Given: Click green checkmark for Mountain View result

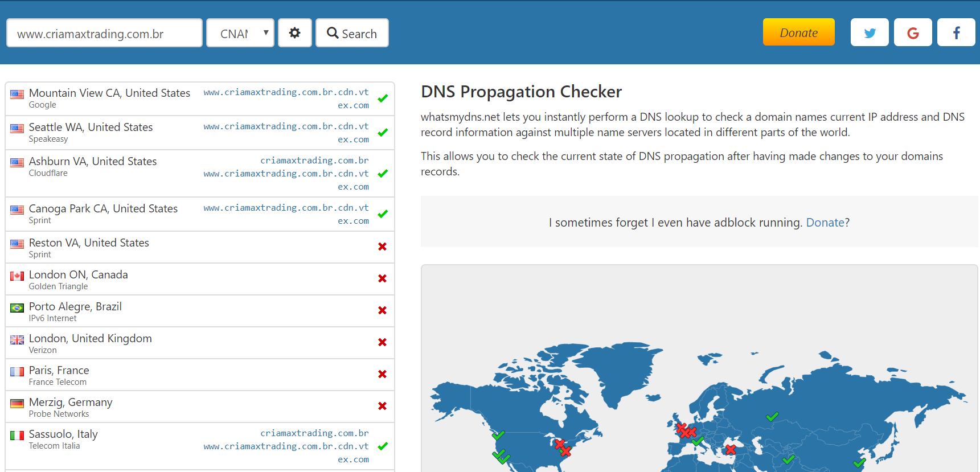Looking at the screenshot, I should tap(383, 98).
